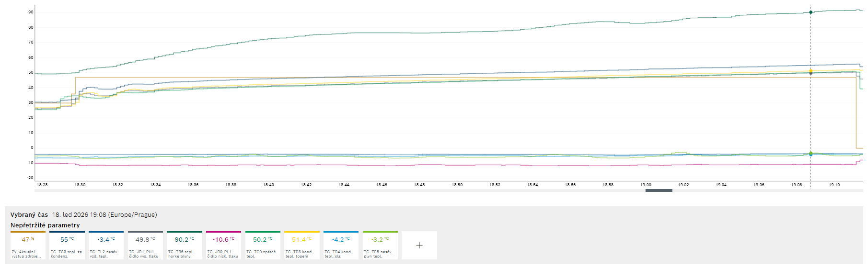
Task: Click the 18:50 label on time axis
Action: pyautogui.click(x=457, y=185)
